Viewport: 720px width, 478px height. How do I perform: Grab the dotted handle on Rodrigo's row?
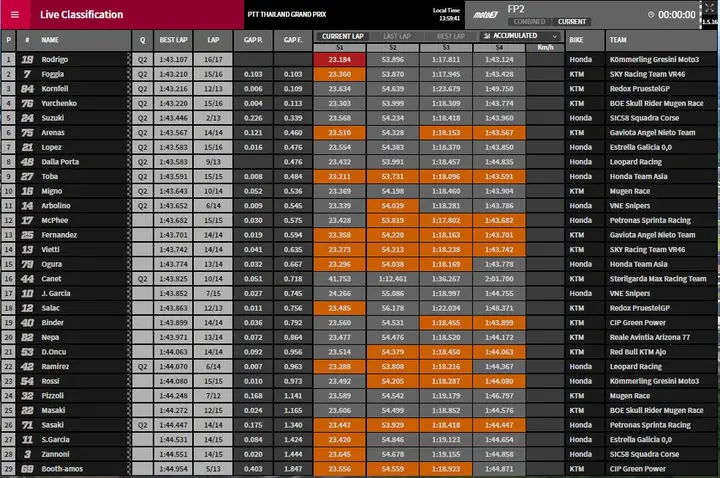[129, 59]
